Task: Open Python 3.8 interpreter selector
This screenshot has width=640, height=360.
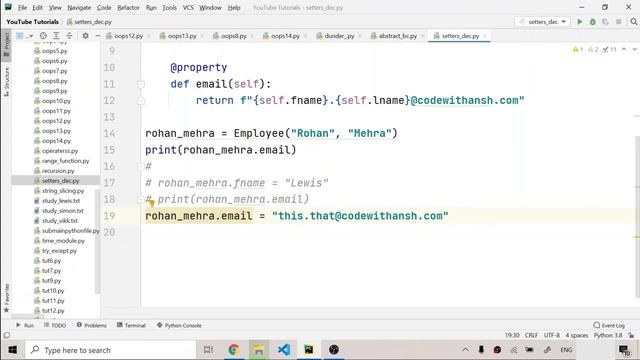Action: pos(608,335)
